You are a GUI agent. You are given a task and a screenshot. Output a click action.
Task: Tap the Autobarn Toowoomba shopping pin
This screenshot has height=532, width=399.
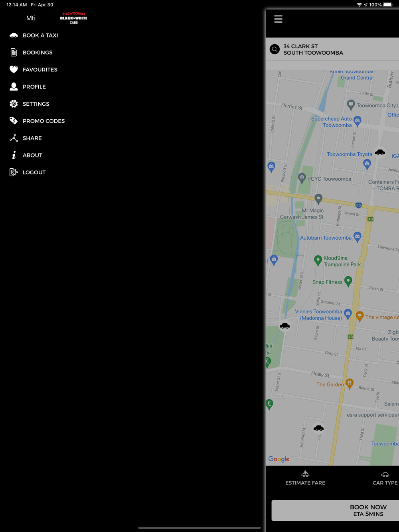(358, 237)
